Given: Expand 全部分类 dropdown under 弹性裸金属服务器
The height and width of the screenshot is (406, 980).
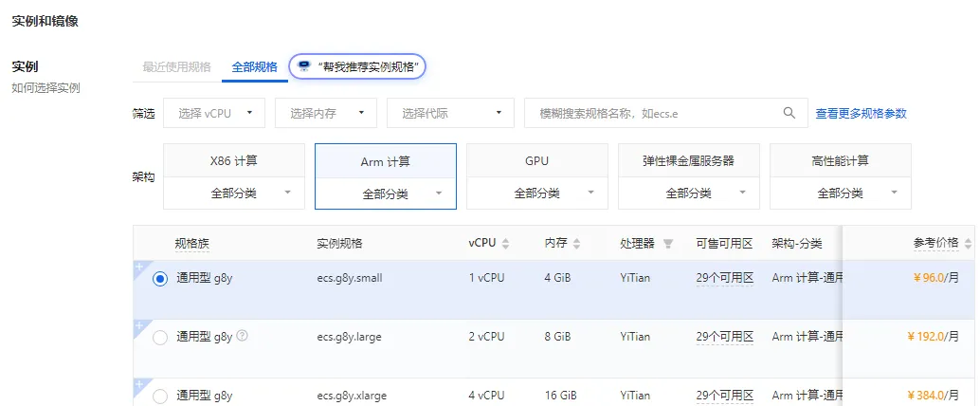Looking at the screenshot, I should click(x=689, y=194).
